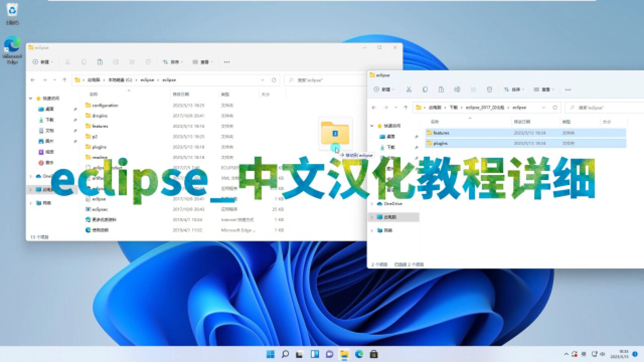Click the Delete icon in left window toolbar

(x=148, y=62)
